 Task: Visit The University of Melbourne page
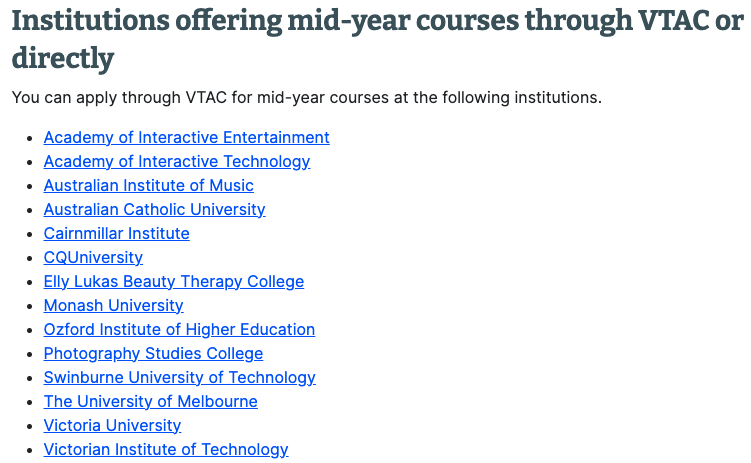coord(150,401)
